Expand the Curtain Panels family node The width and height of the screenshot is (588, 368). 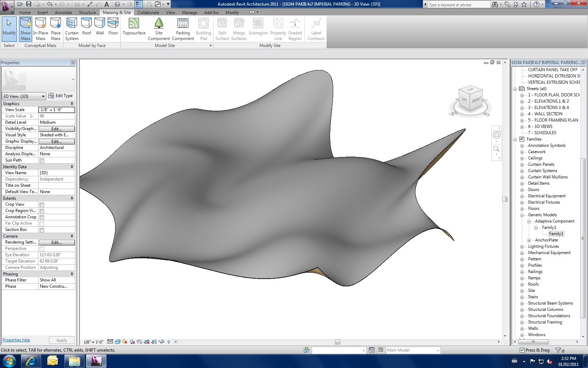point(522,165)
